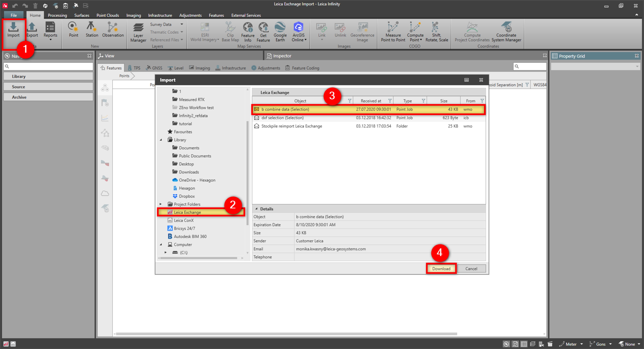Expand the (C:\) drive node
The width and height of the screenshot is (644, 349).
click(166, 252)
